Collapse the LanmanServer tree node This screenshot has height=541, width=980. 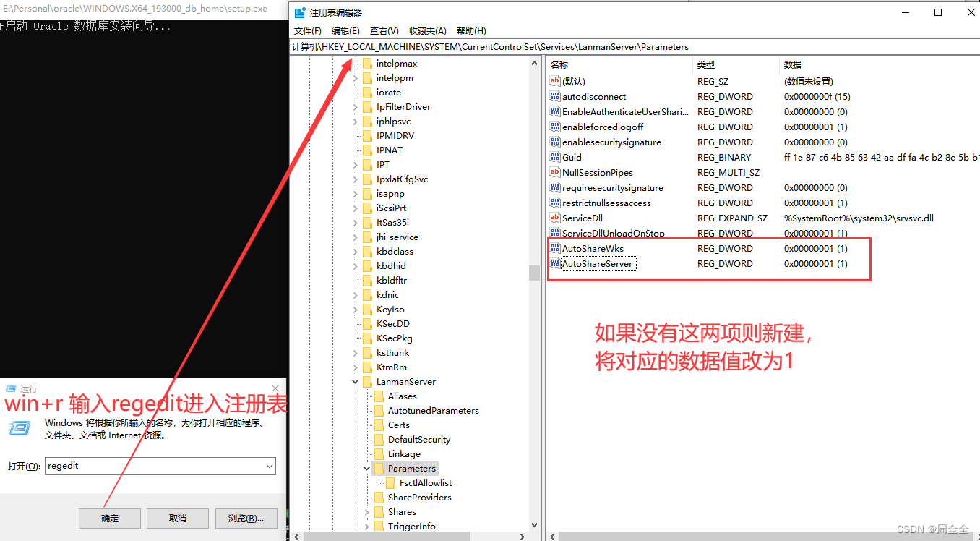355,382
